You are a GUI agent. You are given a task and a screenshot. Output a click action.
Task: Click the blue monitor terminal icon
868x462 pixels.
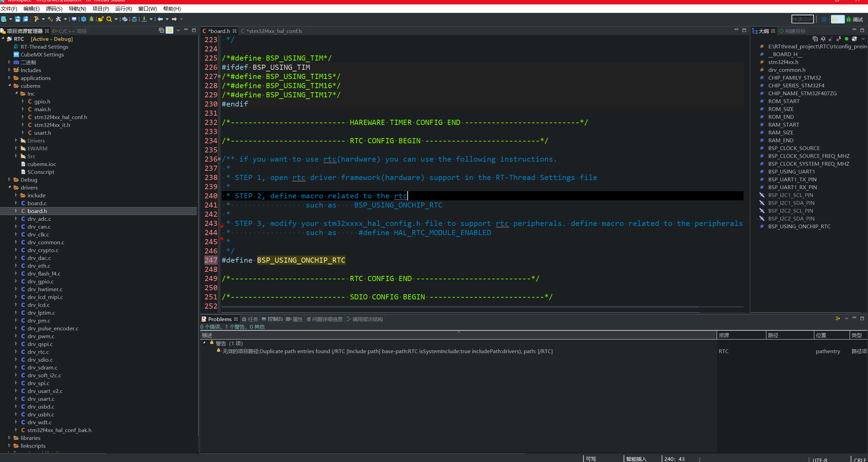pyautogui.click(x=74, y=19)
